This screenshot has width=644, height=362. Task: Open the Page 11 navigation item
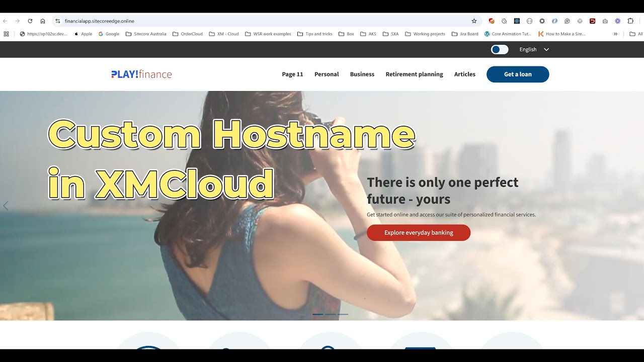point(292,74)
